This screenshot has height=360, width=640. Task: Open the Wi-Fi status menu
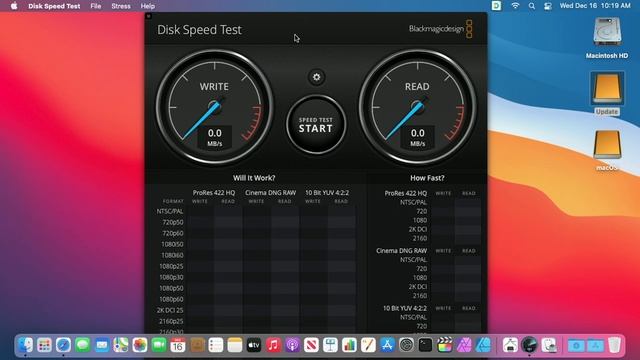(x=516, y=6)
